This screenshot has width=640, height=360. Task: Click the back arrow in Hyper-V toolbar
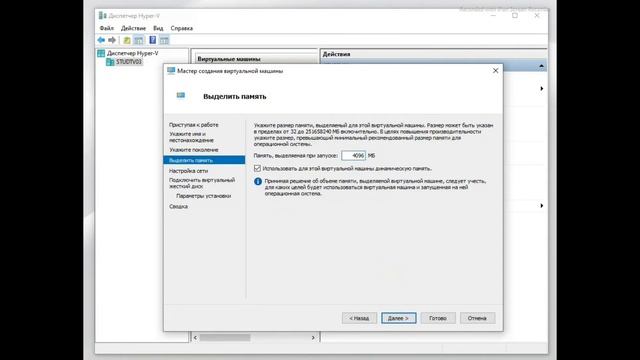[101, 40]
